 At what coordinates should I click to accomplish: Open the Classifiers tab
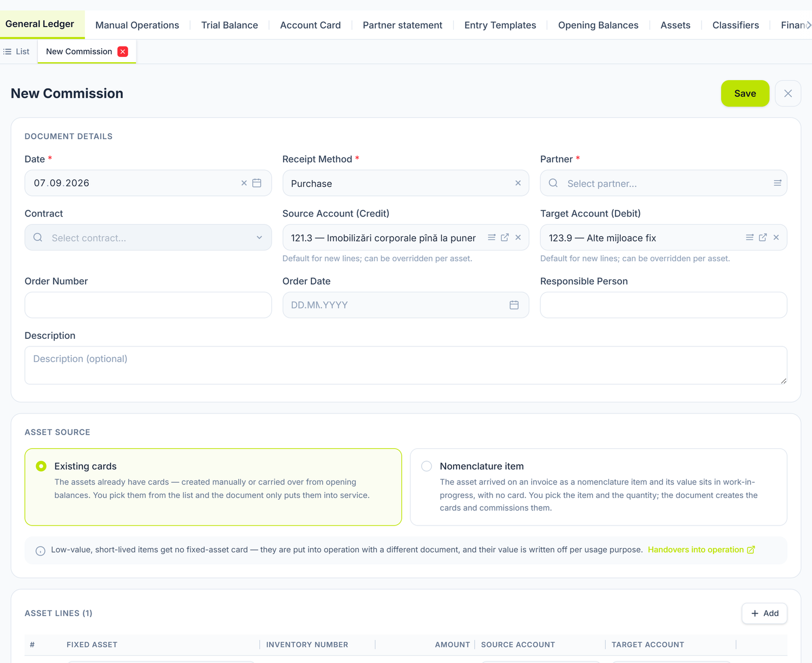(x=736, y=25)
